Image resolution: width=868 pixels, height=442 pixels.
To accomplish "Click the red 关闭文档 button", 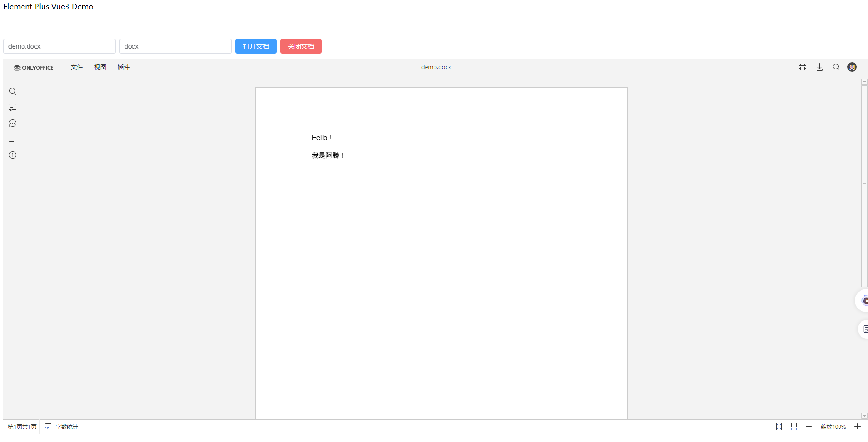I will click(x=301, y=46).
